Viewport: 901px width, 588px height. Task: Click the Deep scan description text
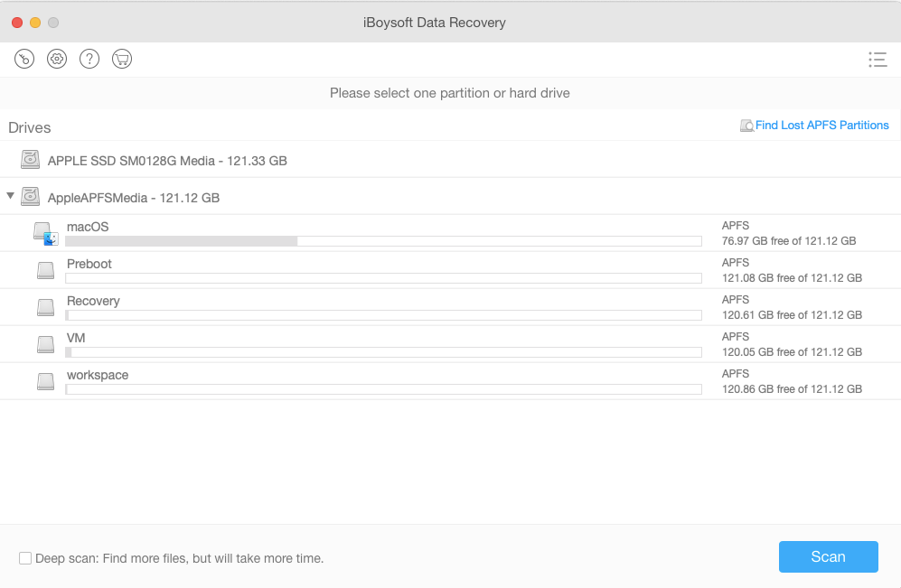179,558
